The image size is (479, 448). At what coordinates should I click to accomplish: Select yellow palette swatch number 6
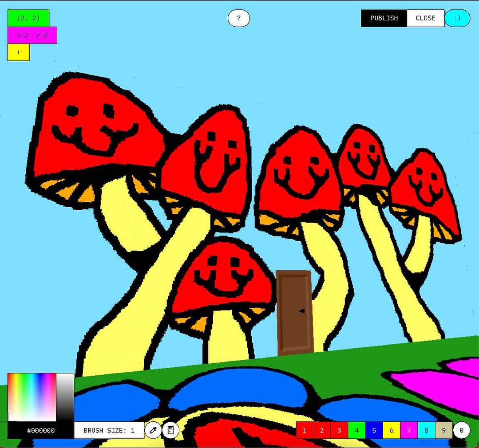click(x=391, y=430)
